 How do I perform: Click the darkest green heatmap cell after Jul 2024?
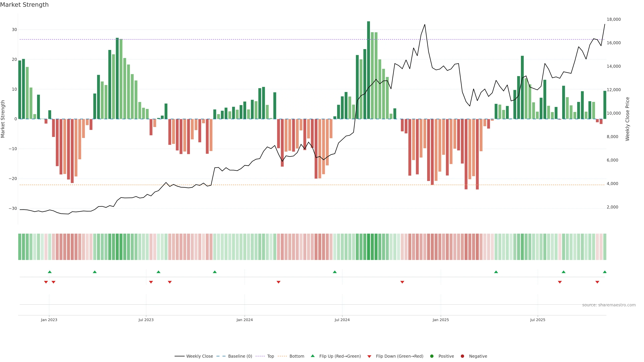368,247
